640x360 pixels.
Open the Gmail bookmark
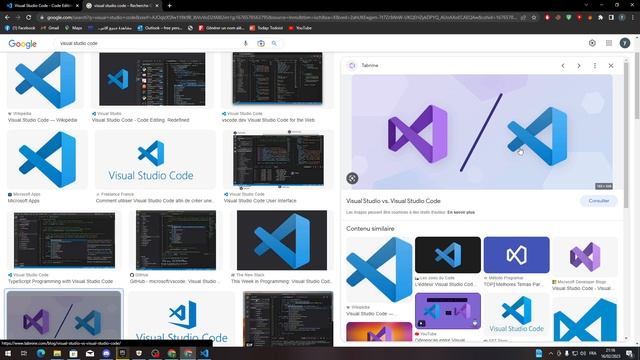click(50, 28)
